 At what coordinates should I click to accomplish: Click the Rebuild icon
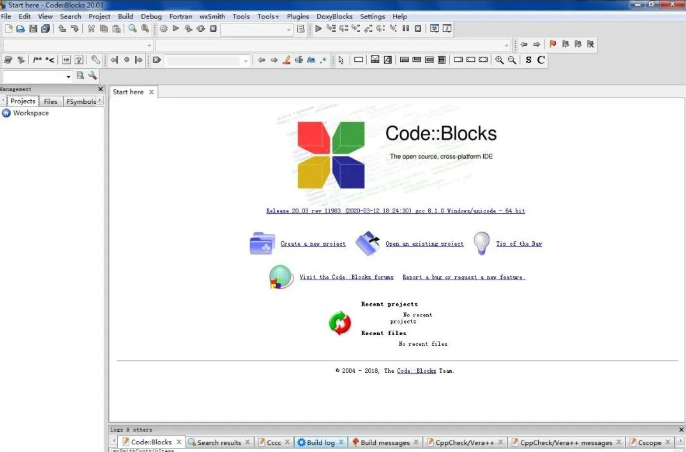201,29
